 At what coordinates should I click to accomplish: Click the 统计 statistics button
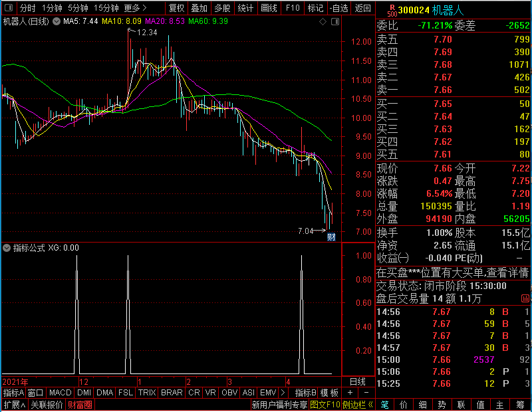[245, 8]
